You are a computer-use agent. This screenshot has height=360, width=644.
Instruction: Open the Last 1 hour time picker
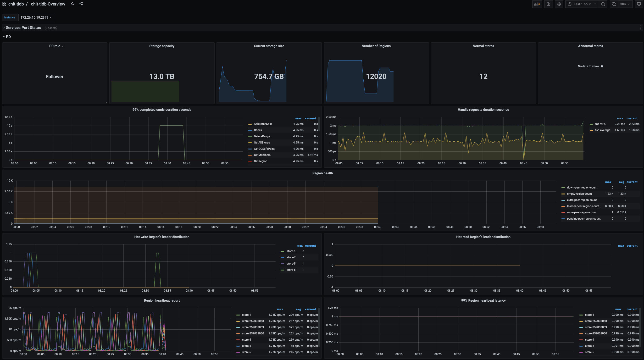pyautogui.click(x=582, y=4)
